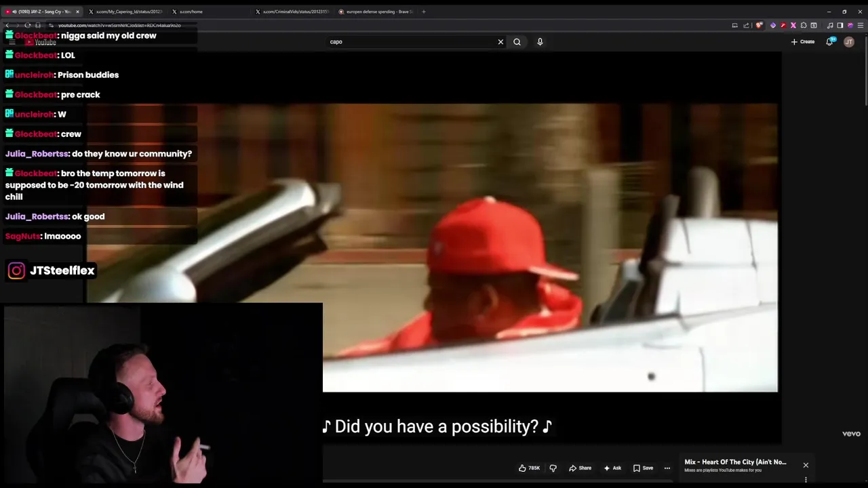Open the red extension icon in toolbar
Image resolution: width=868 pixels, height=488 pixels.
point(783,25)
